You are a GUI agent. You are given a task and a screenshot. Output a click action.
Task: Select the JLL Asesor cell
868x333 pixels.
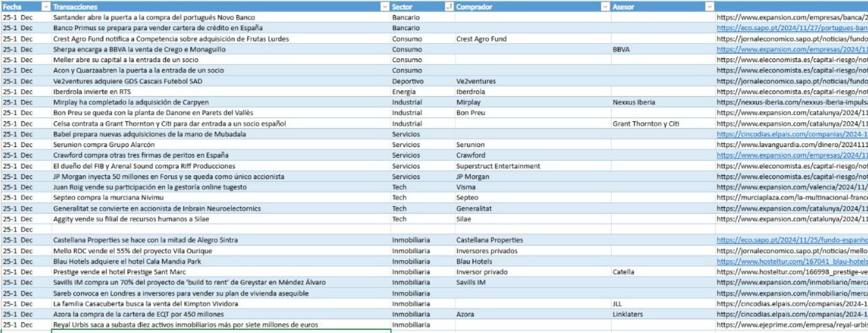[x=664, y=304]
